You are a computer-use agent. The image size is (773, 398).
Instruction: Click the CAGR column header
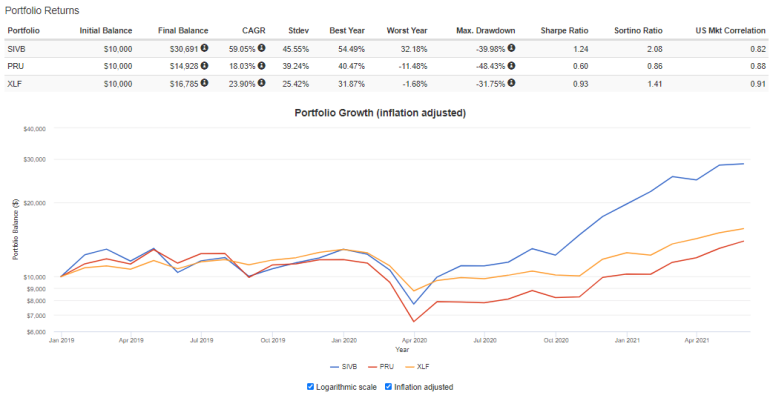coord(254,31)
